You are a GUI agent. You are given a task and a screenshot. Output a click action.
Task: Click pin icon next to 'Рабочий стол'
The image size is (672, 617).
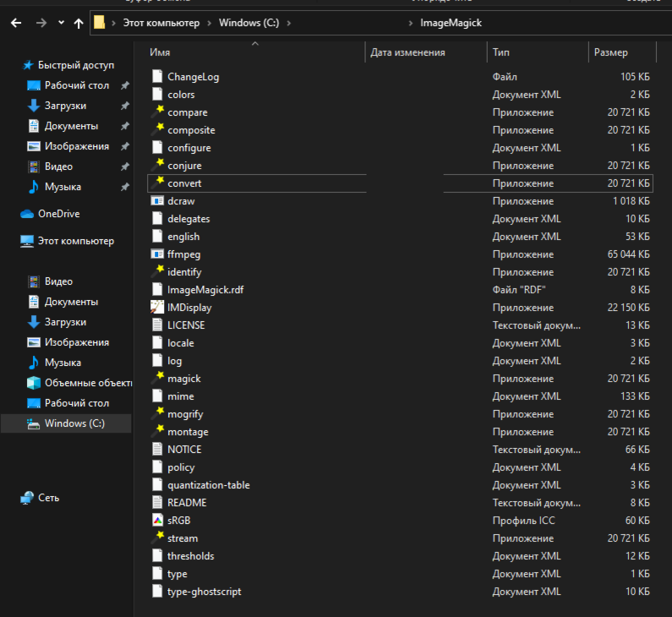(125, 85)
